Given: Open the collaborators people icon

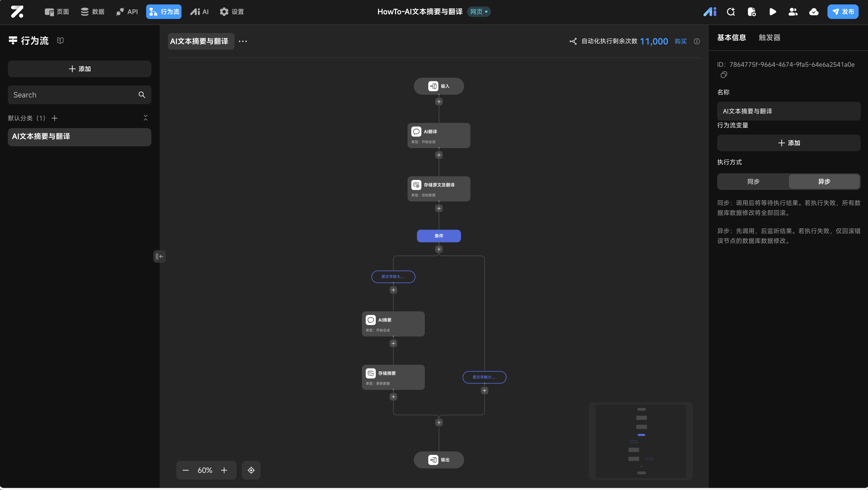Looking at the screenshot, I should click(793, 12).
